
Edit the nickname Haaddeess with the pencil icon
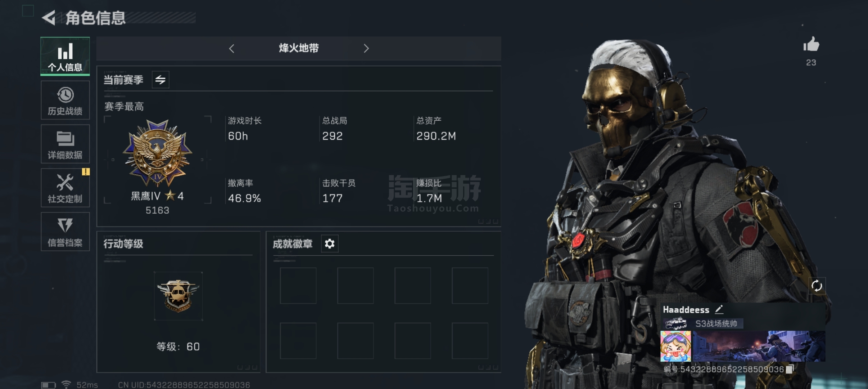point(719,309)
